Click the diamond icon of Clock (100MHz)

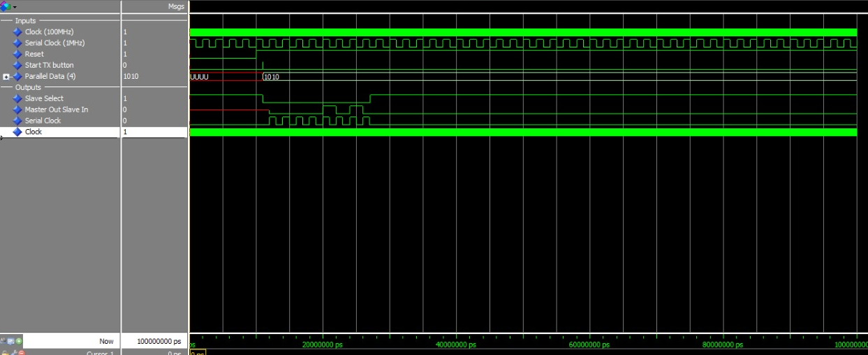pyautogui.click(x=17, y=32)
